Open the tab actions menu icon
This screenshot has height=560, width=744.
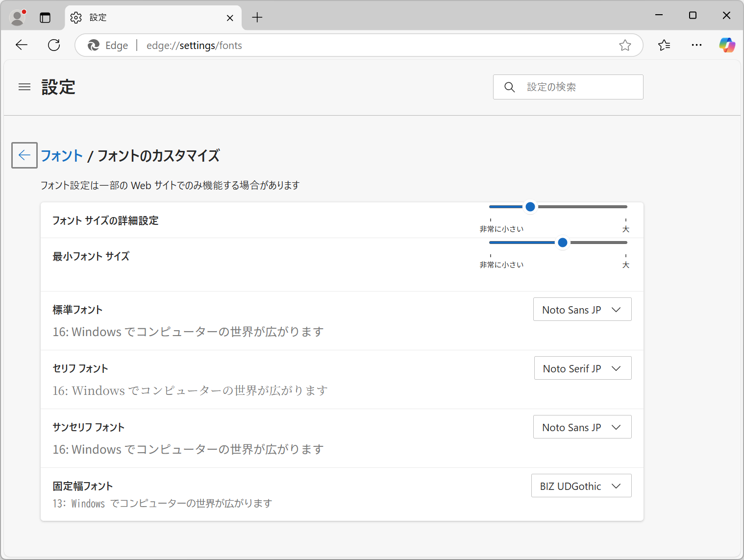(x=45, y=17)
